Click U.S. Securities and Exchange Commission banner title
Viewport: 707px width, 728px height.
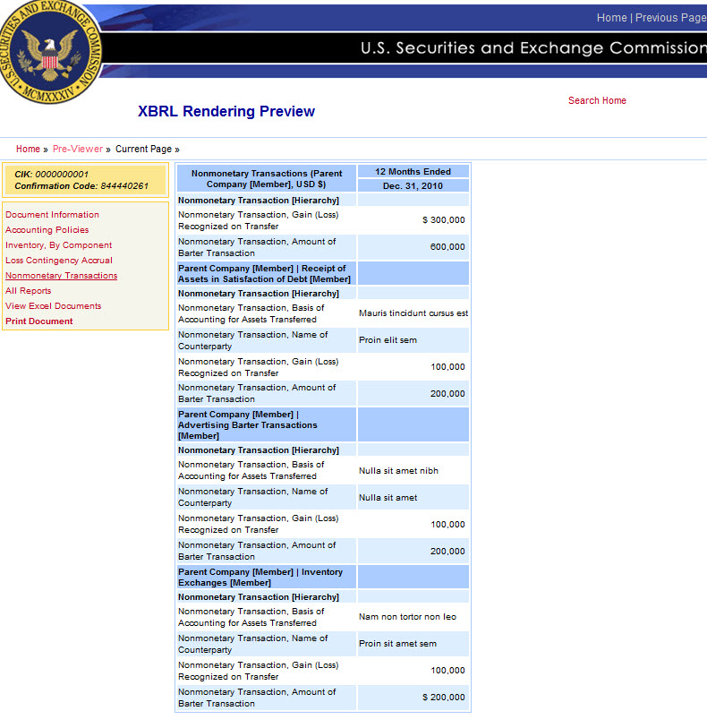[533, 47]
